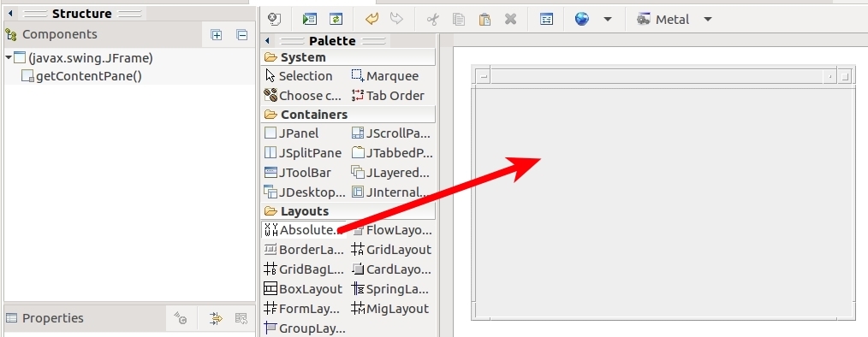Click the Undo arrow in toolbar
The width and height of the screenshot is (868, 337).
point(372,19)
